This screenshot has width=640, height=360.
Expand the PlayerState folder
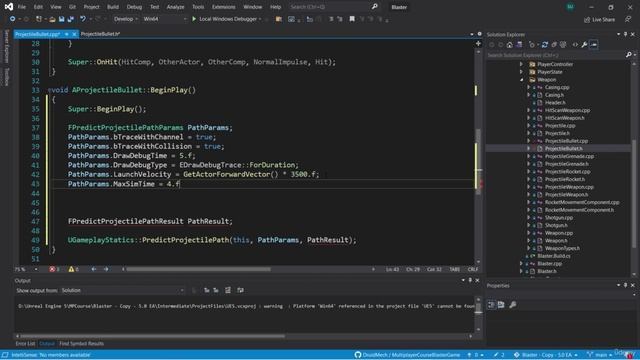click(x=521, y=72)
